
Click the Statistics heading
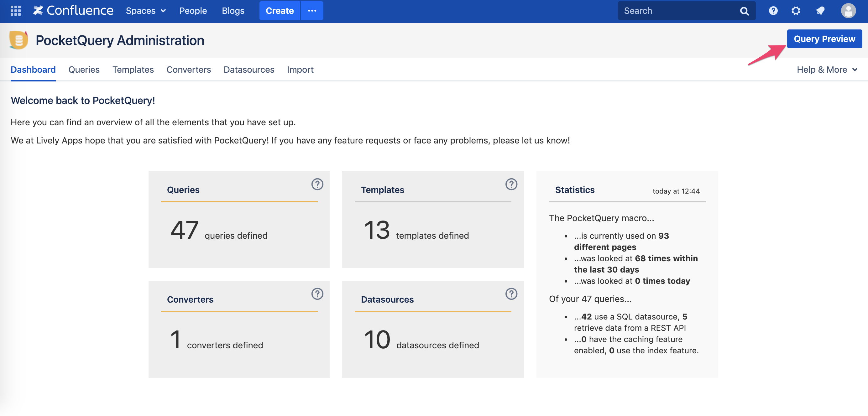[575, 190]
